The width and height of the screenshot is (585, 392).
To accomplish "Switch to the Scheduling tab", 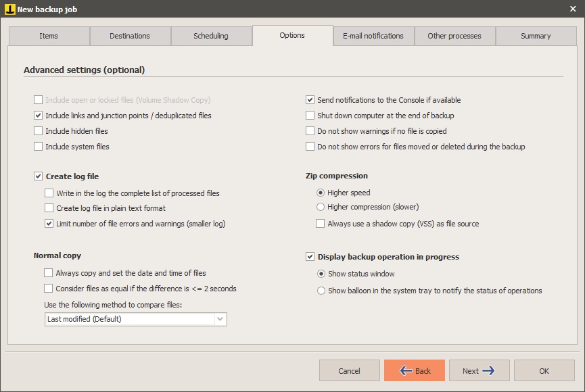I will pos(211,36).
